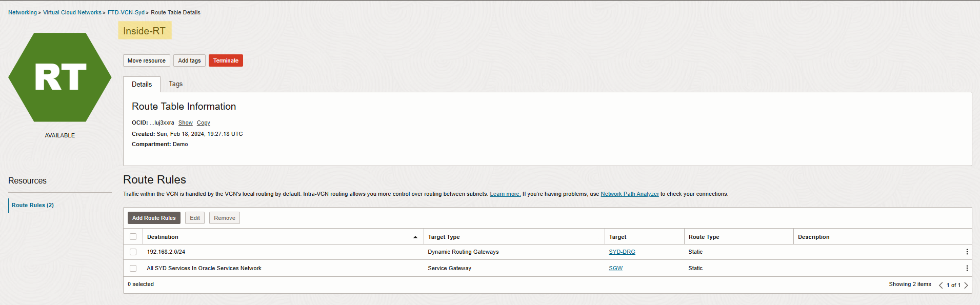980x305 pixels.
Task: Switch to the Tags tab
Action: pos(175,84)
